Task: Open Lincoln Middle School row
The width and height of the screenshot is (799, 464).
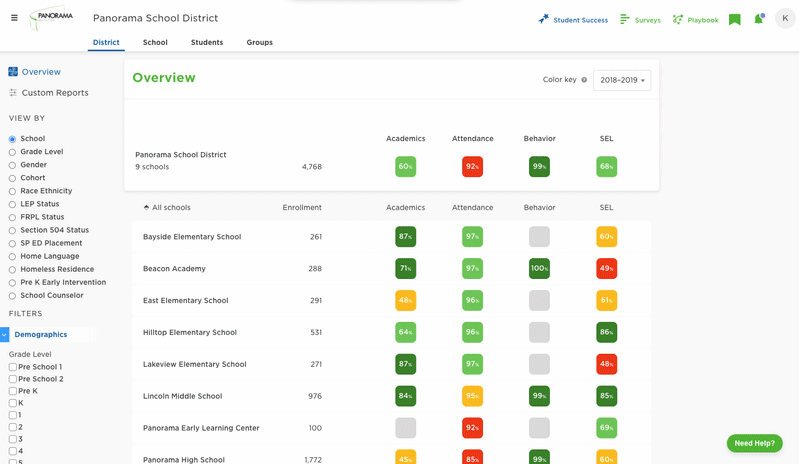Action: point(391,396)
